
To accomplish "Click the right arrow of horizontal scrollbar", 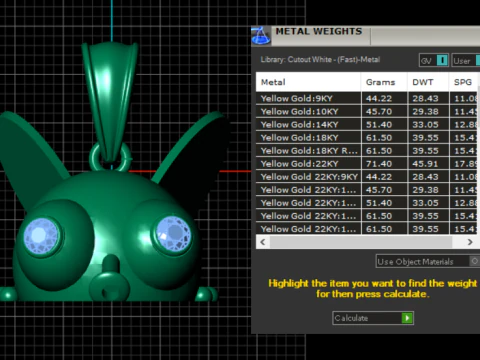I will click(x=470, y=242).
